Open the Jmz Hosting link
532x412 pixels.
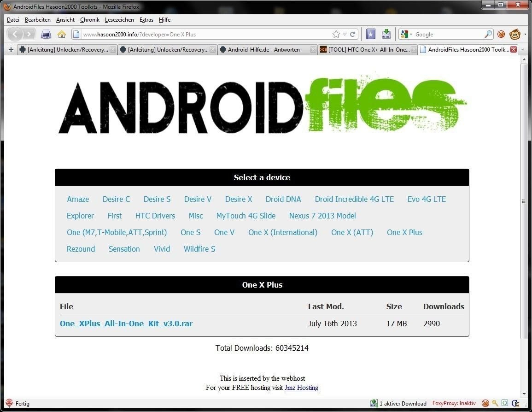pyautogui.click(x=301, y=388)
